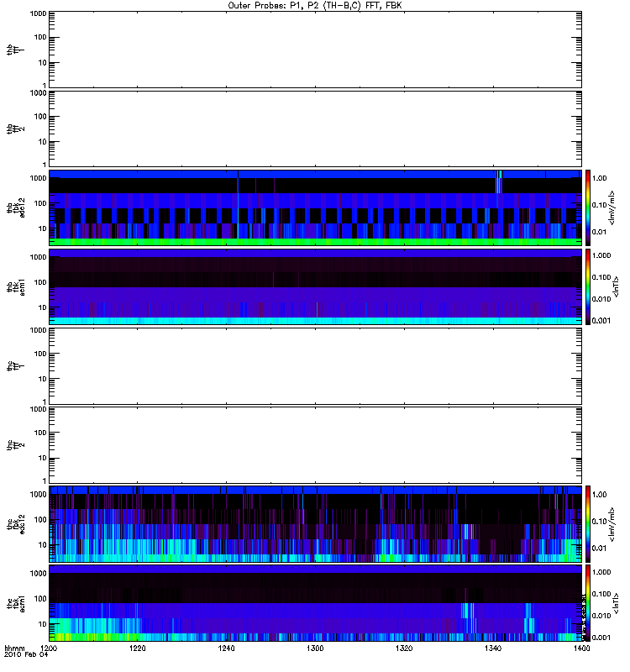The width and height of the screenshot is (630, 672).
Task: Click the 1240 time axis label
Action: point(226,648)
